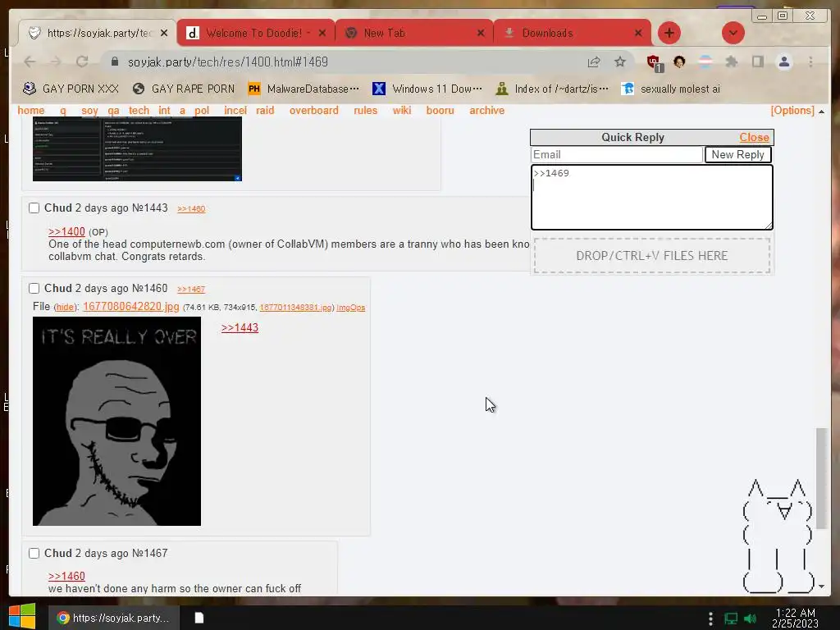The image size is (840, 630).
Task: Reload the page with the refresh icon
Action: click(82, 62)
